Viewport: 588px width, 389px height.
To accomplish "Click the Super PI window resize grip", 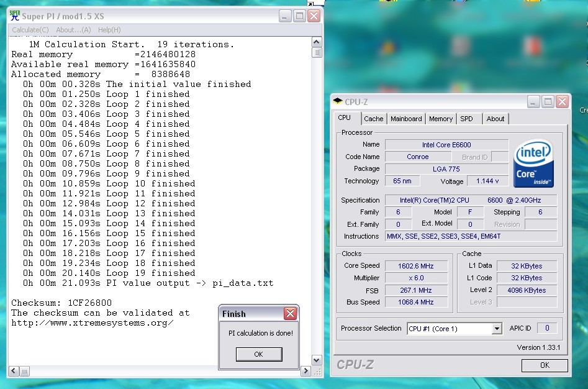I will 317,372.
